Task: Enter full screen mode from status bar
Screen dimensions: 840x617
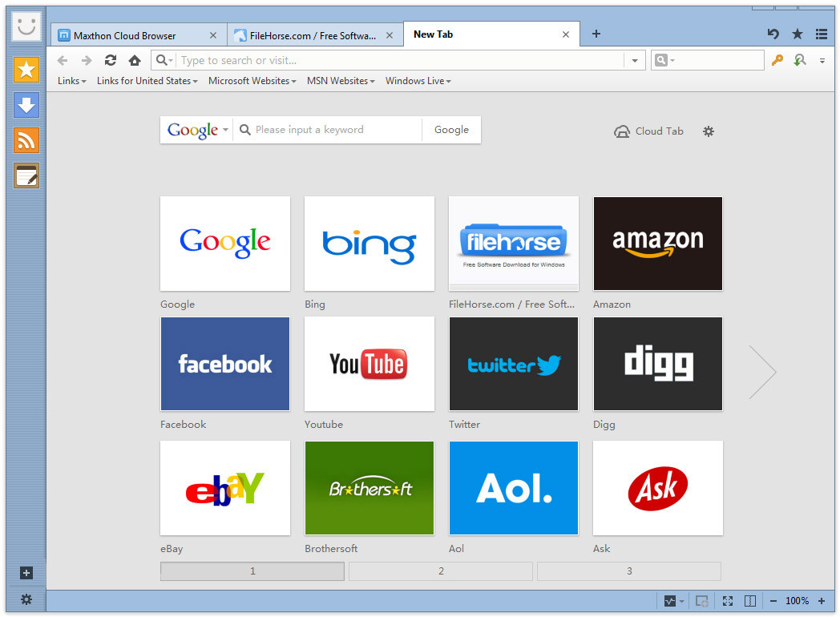Action: [x=728, y=601]
